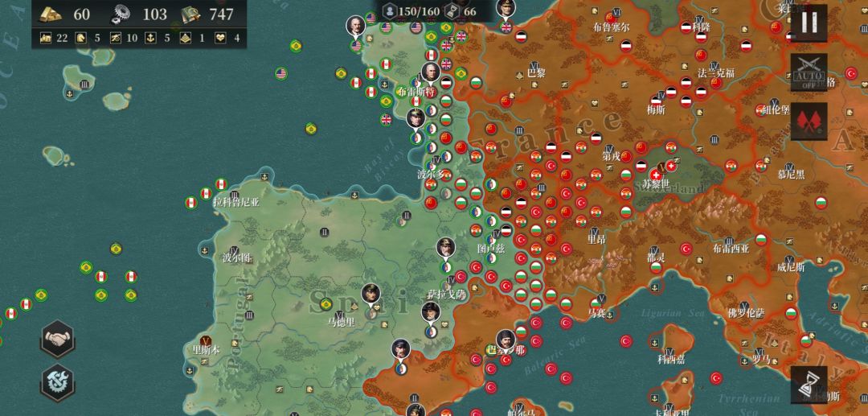868x416 pixels.
Task: Pause the game with the pause button
Action: [x=809, y=23]
